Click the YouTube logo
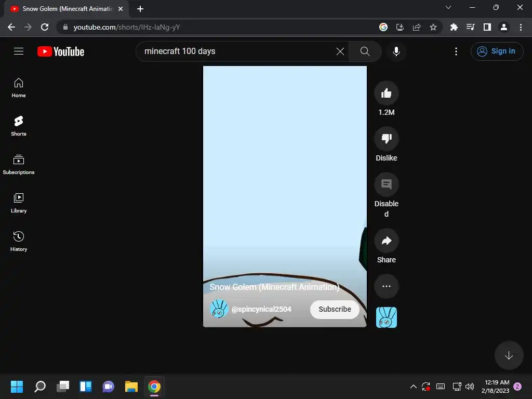The width and height of the screenshot is (532, 399). (61, 51)
